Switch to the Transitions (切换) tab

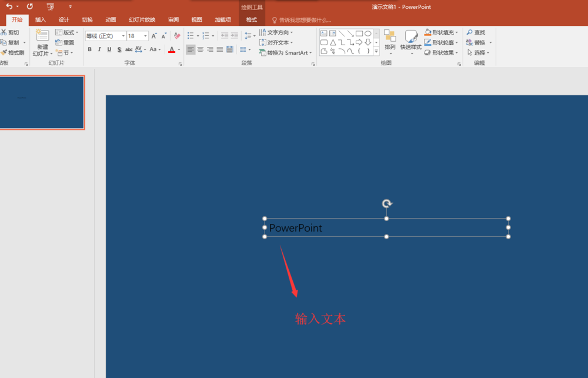pyautogui.click(x=88, y=20)
